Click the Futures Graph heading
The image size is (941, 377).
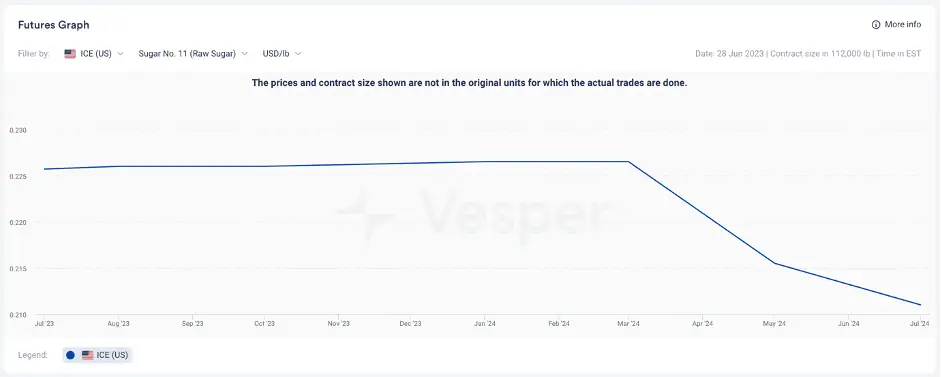click(x=53, y=25)
